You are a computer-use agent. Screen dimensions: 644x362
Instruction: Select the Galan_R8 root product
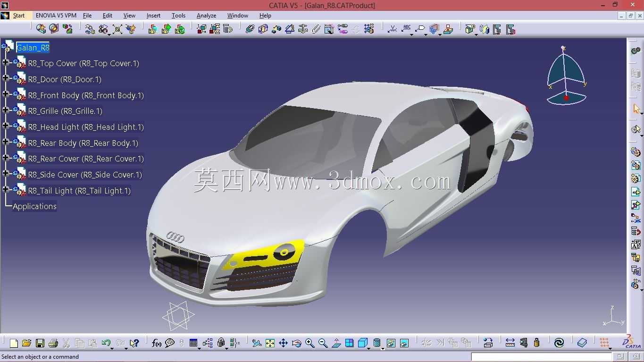click(x=33, y=48)
